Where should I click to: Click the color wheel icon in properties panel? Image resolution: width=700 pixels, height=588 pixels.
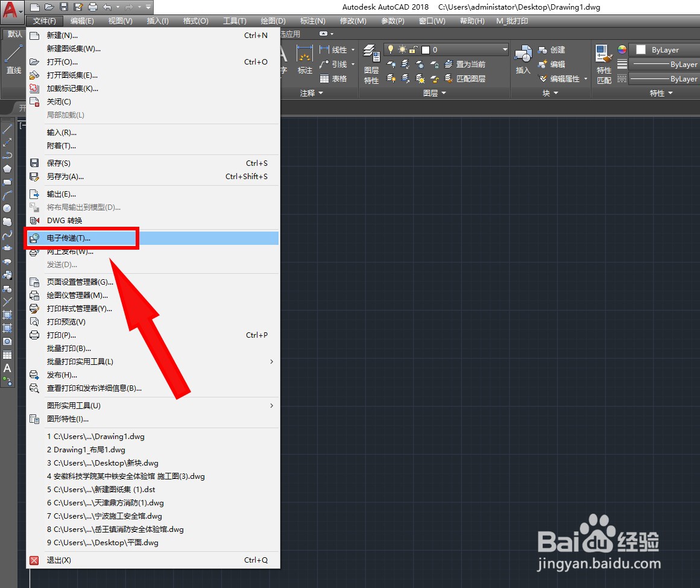click(622, 49)
